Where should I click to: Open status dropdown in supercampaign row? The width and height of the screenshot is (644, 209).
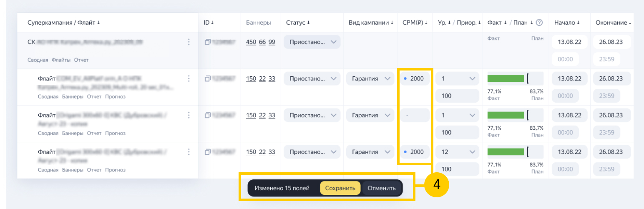coord(312,42)
